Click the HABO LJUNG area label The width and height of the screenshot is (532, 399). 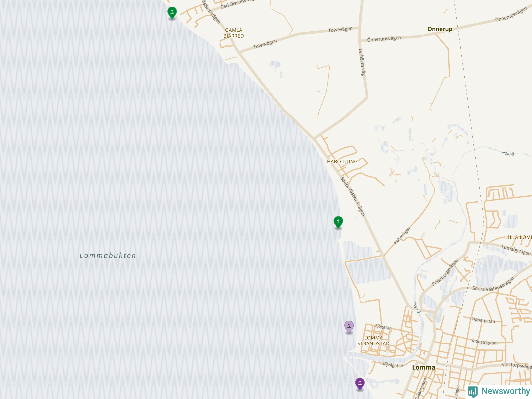tap(342, 162)
